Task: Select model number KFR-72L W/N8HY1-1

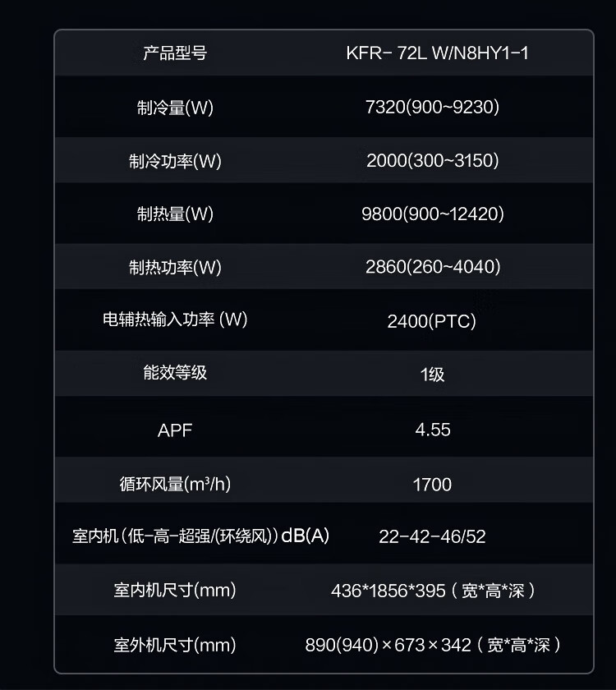Action: point(437,53)
